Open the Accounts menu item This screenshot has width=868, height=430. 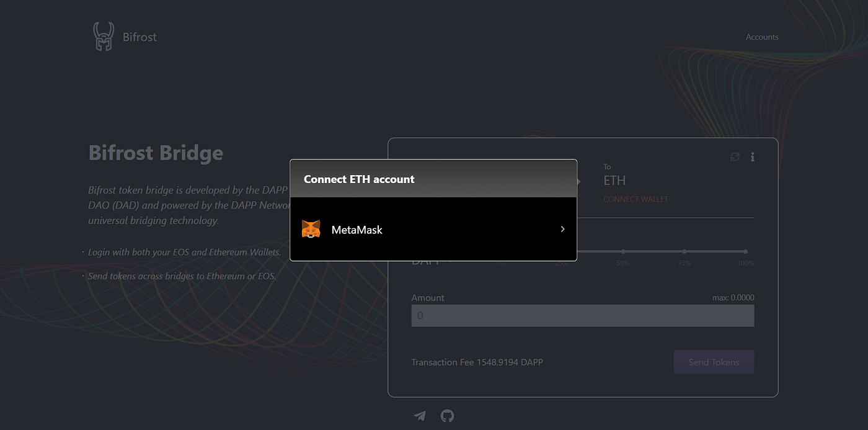point(762,37)
